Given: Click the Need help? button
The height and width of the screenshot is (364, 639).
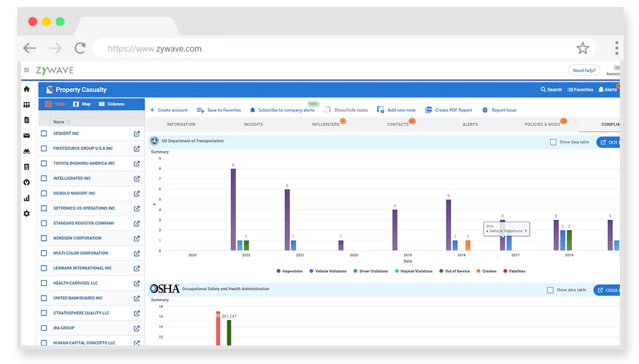Looking at the screenshot, I should (x=584, y=70).
